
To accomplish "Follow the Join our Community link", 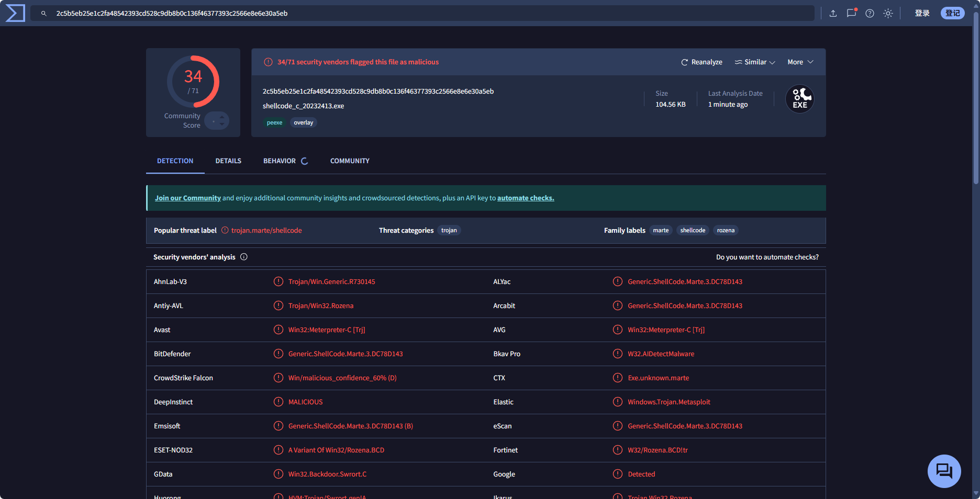I will tap(188, 198).
